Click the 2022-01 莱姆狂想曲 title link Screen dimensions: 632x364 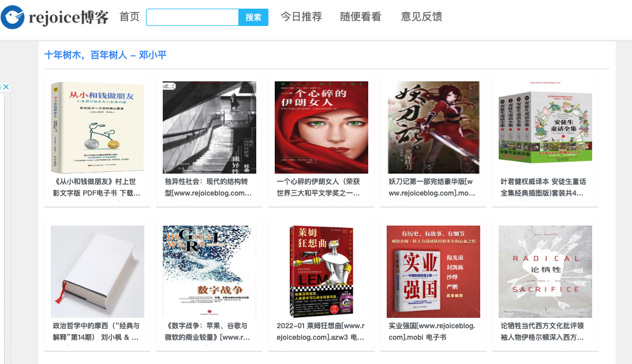point(320,331)
